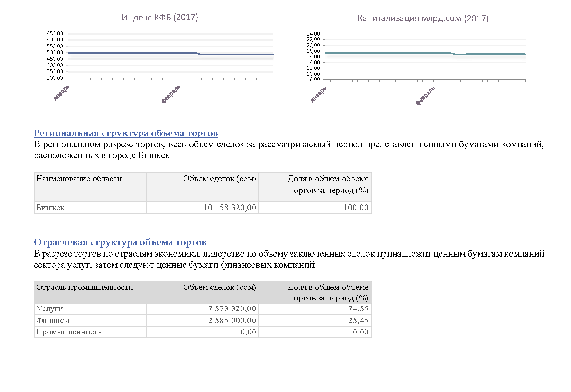Click the '300,00' axis label on the index chart
The width and height of the screenshot is (571, 392).
(55, 78)
